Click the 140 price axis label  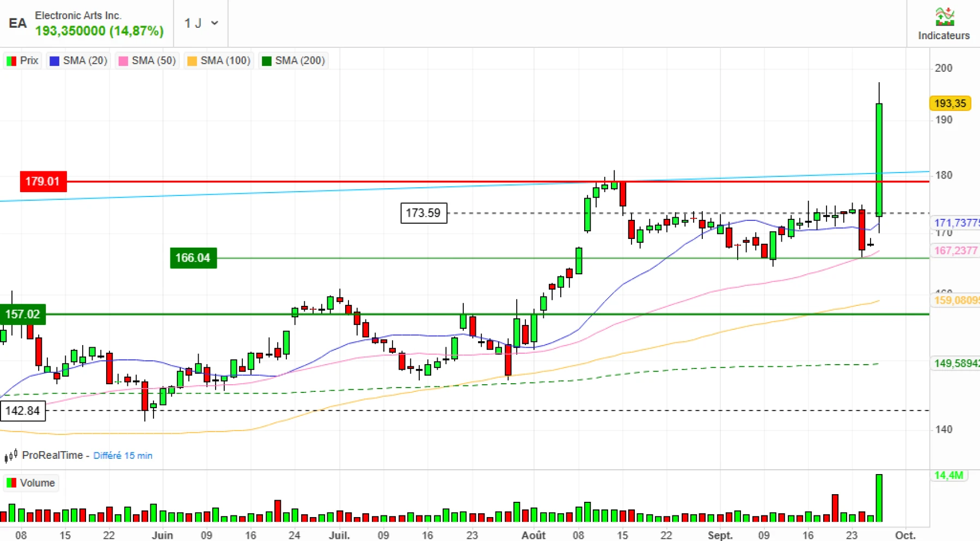(x=944, y=429)
